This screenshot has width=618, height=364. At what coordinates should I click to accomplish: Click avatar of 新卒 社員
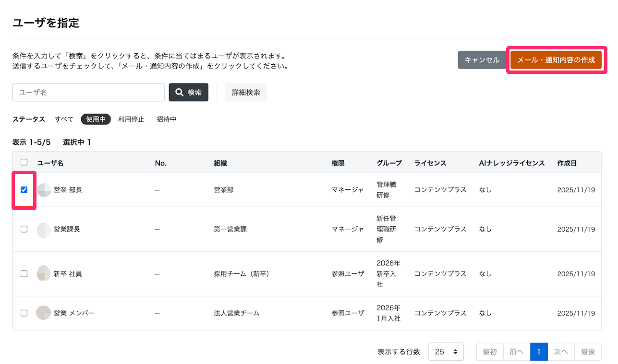pyautogui.click(x=44, y=273)
